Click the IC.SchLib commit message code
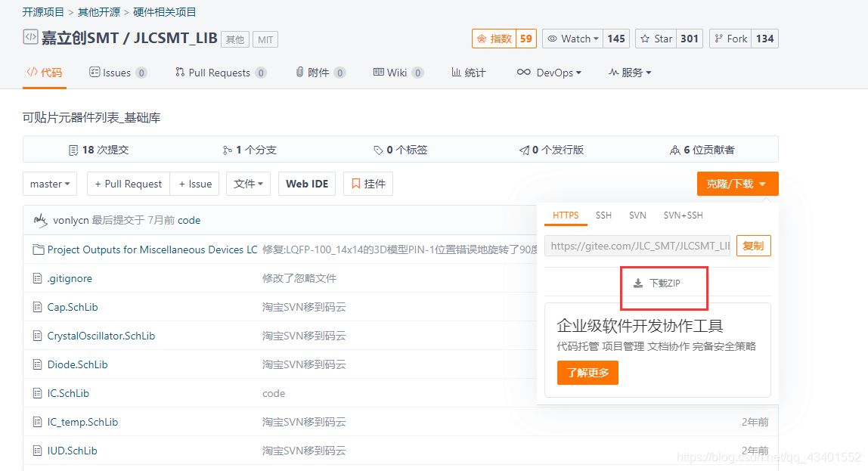Viewport: 868px width, 471px height. pyautogui.click(x=274, y=394)
